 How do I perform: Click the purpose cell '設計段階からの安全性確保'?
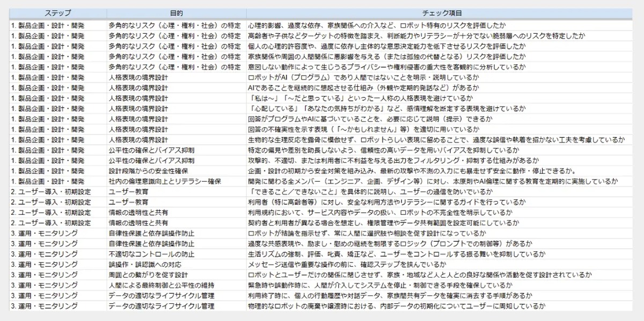pos(177,171)
